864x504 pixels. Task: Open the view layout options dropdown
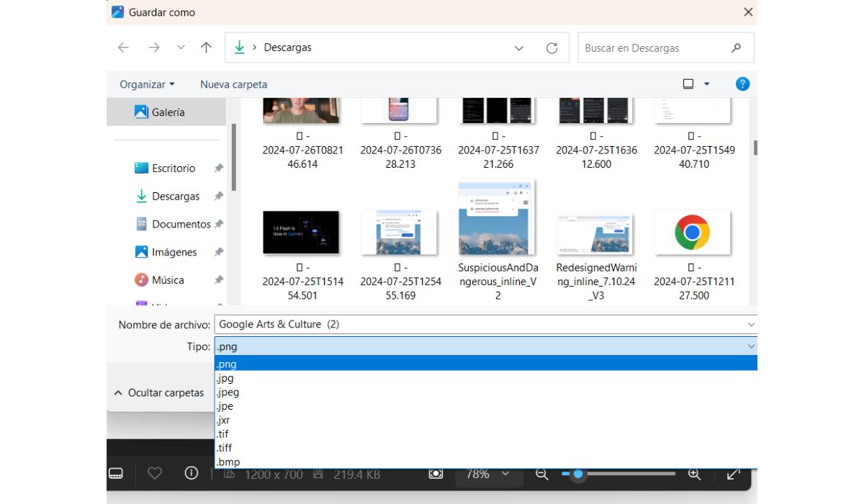click(x=706, y=84)
